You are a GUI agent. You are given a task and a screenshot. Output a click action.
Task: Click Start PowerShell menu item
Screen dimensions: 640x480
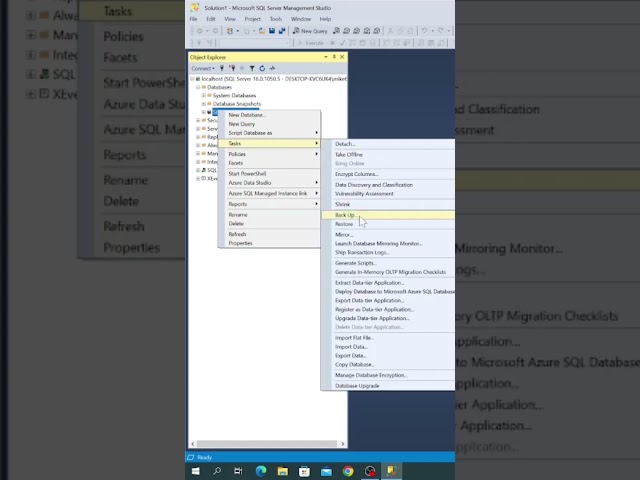(x=269, y=173)
